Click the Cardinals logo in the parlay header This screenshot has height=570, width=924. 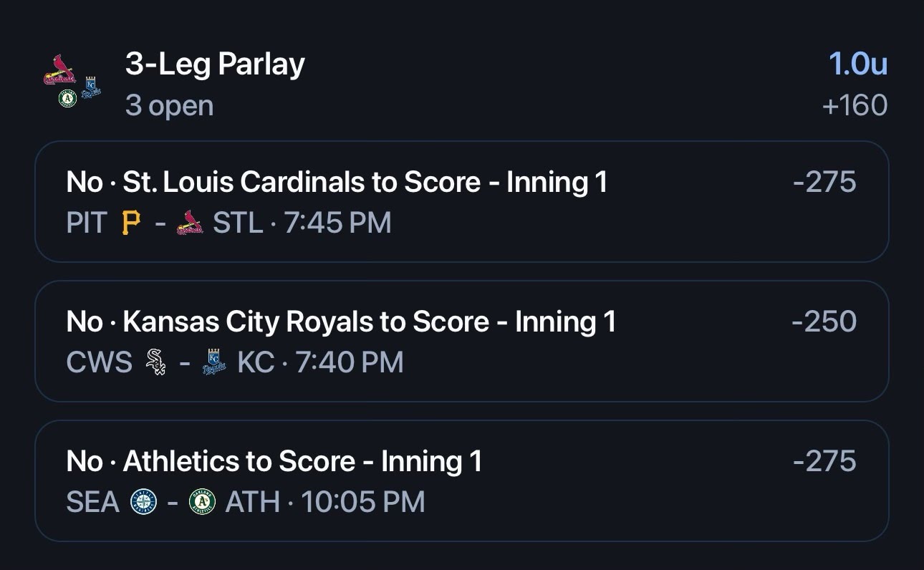click(x=59, y=71)
